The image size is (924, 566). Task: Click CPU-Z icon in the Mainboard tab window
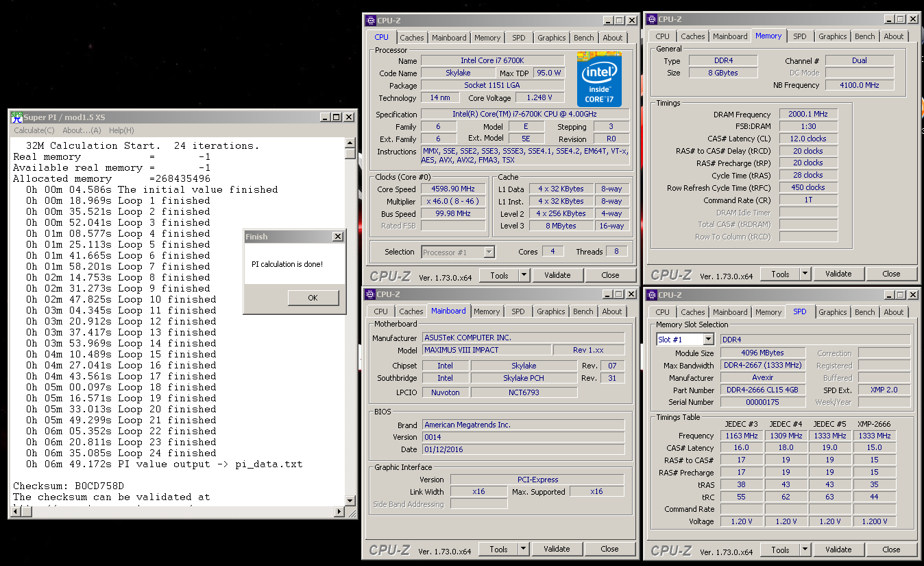[x=370, y=294]
